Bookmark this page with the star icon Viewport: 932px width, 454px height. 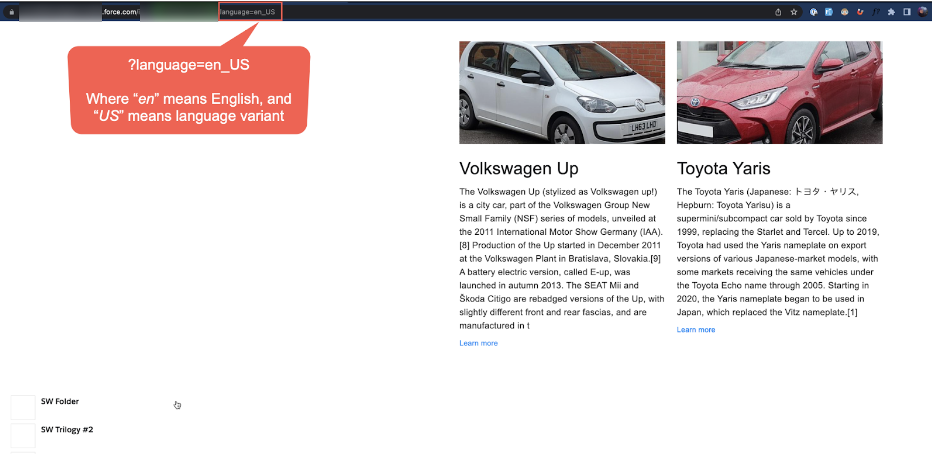794,12
